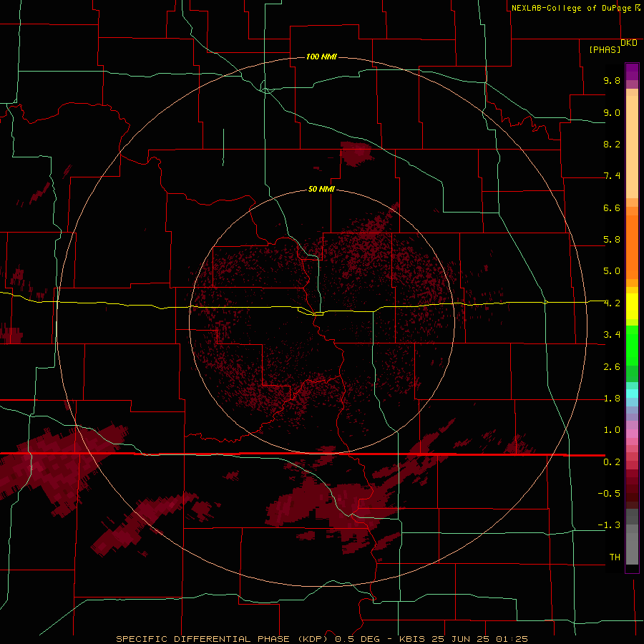
Task: Click the 3.4 value on the color scale
Action: click(612, 335)
